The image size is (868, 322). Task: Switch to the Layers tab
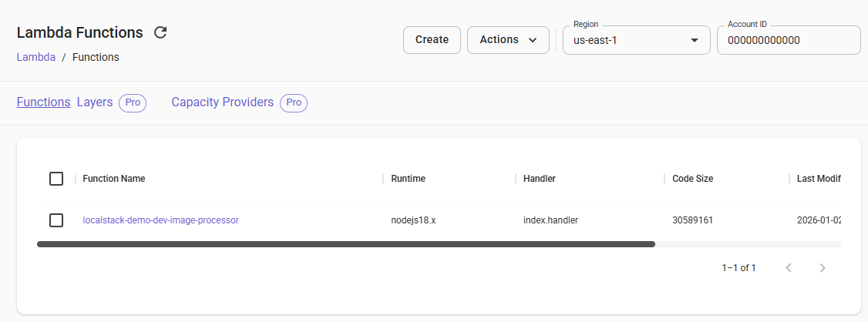95,102
